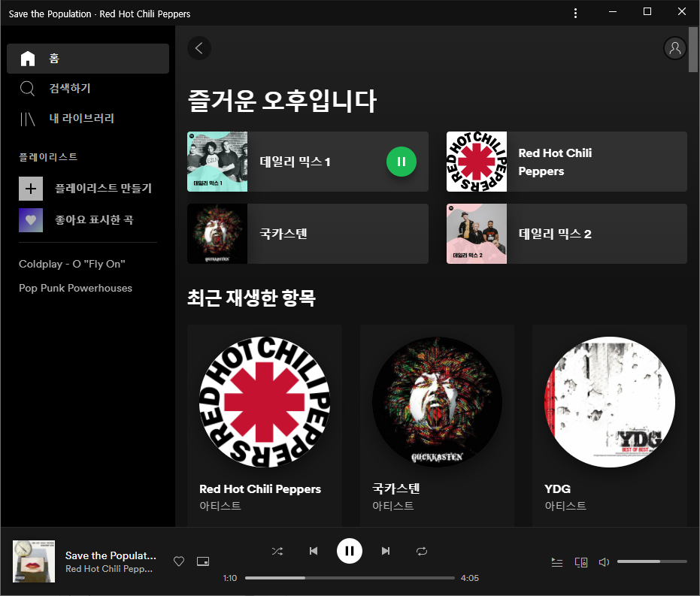This screenshot has height=596, width=700.
Task: Click Red Hot Chili Peppers name in recents
Action: click(x=260, y=489)
